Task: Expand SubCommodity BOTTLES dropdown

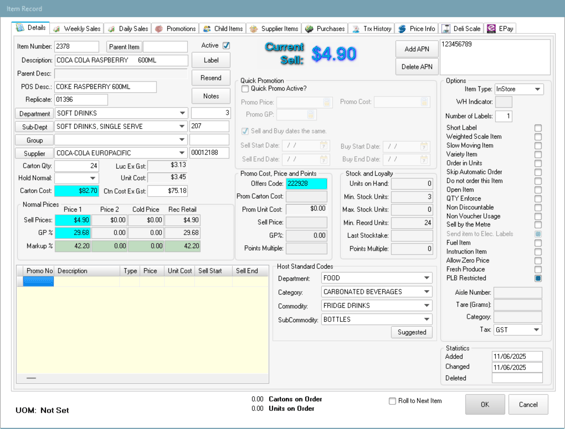Action: coord(427,319)
